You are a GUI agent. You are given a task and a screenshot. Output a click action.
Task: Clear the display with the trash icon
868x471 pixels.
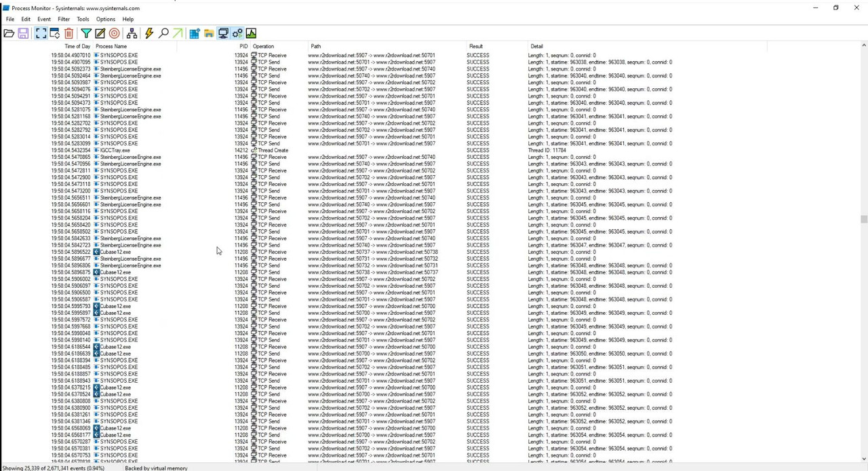69,33
